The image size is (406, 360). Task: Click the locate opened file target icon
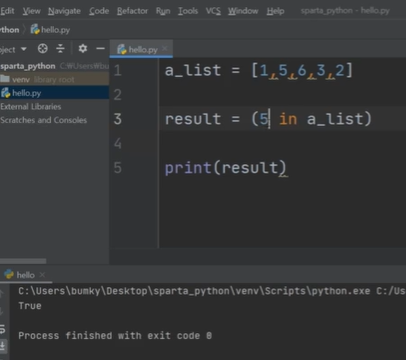click(x=43, y=49)
